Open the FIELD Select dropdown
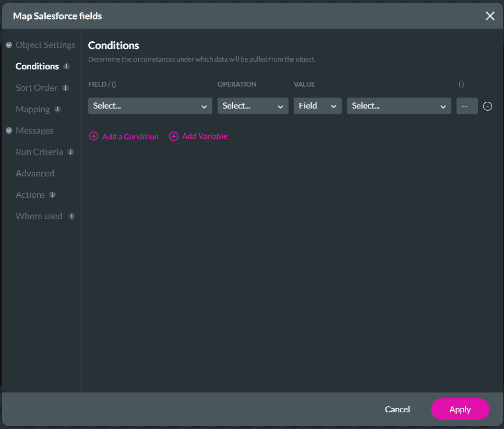504x429 pixels. coord(150,106)
